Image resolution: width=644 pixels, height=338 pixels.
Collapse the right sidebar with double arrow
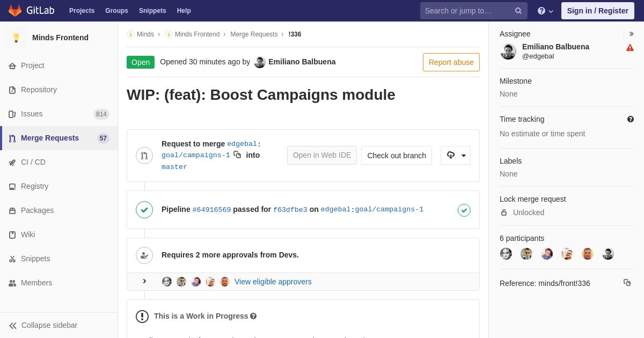631,34
